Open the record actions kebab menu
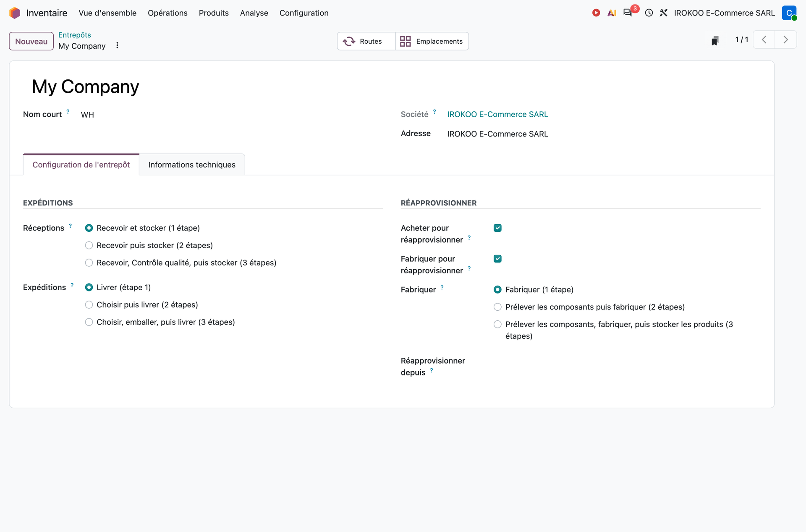This screenshot has height=532, width=806. [117, 45]
